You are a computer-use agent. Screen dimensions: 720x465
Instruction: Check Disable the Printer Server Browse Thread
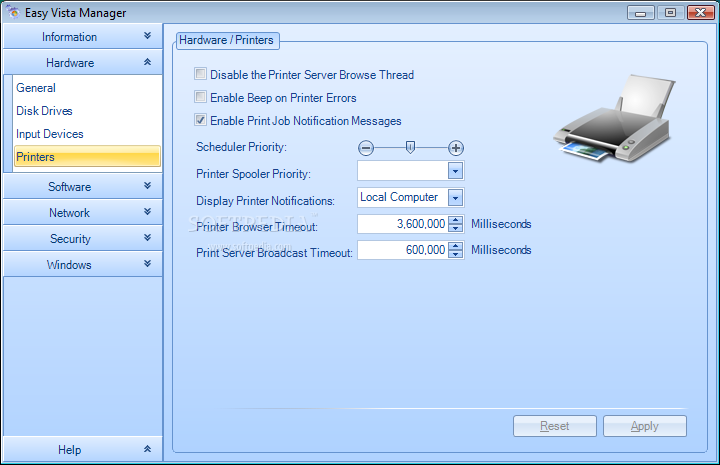coord(200,73)
